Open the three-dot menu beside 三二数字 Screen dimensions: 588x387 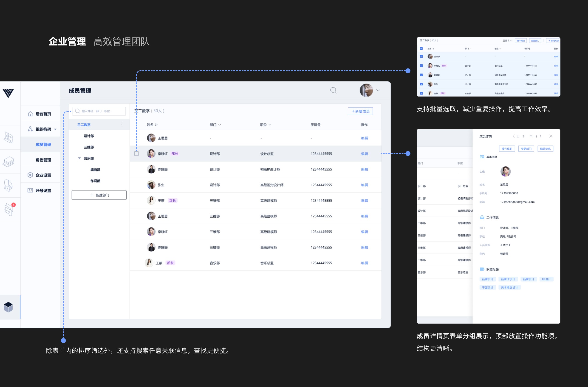pos(122,125)
